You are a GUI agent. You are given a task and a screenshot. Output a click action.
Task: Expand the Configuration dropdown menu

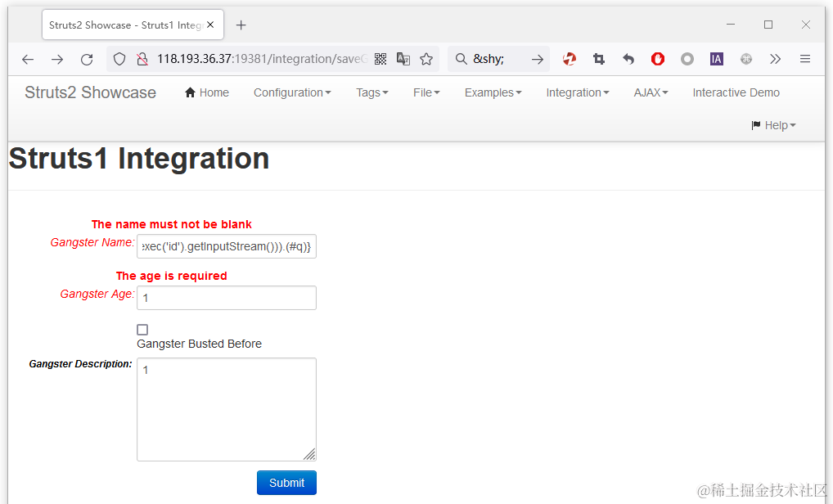click(292, 92)
